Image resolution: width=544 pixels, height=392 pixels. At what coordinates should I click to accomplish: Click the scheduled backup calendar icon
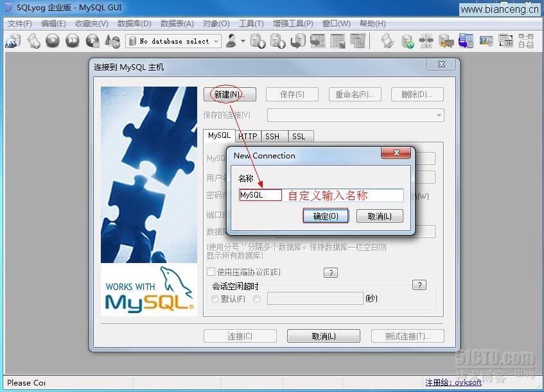click(466, 41)
